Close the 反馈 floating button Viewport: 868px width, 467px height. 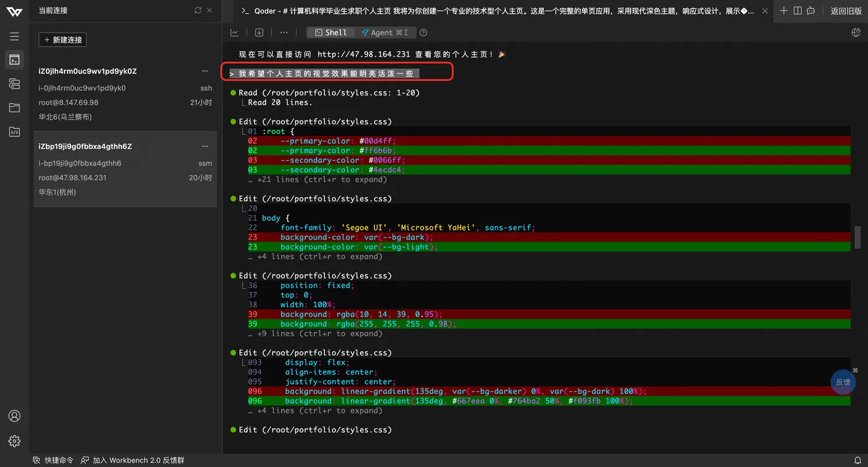coord(856,370)
